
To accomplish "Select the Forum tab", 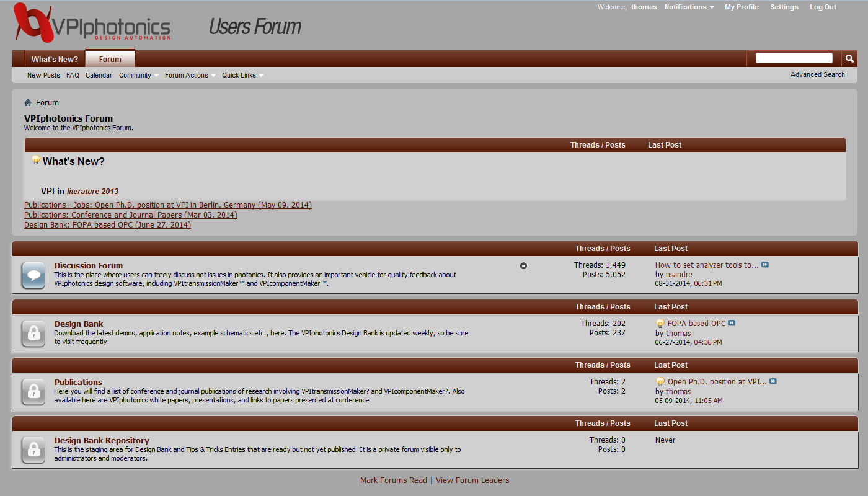I will point(110,59).
